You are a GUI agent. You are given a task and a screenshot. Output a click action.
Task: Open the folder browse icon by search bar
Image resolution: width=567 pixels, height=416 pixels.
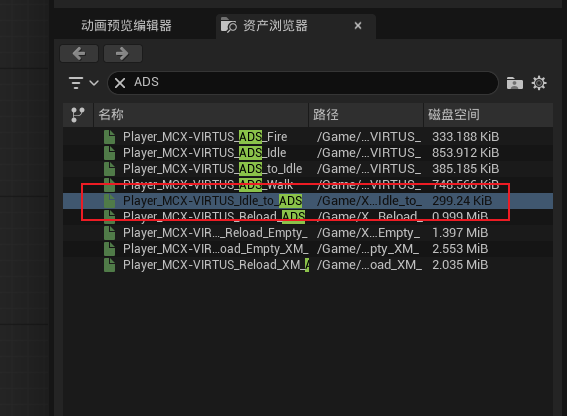click(515, 83)
